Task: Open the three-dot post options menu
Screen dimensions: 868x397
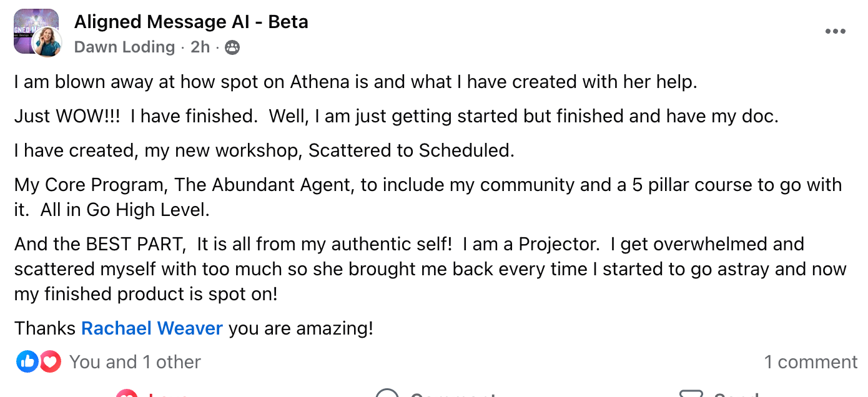Action: coord(835,32)
